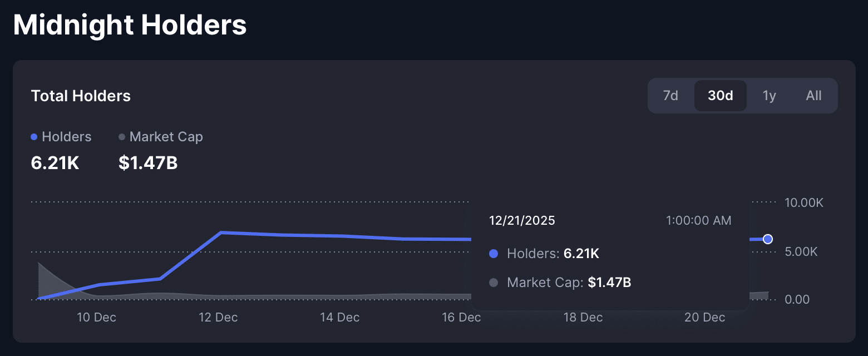This screenshot has height=356, width=868.
Task: Click the 12/21/2025 date in the tooltip
Action: click(521, 220)
